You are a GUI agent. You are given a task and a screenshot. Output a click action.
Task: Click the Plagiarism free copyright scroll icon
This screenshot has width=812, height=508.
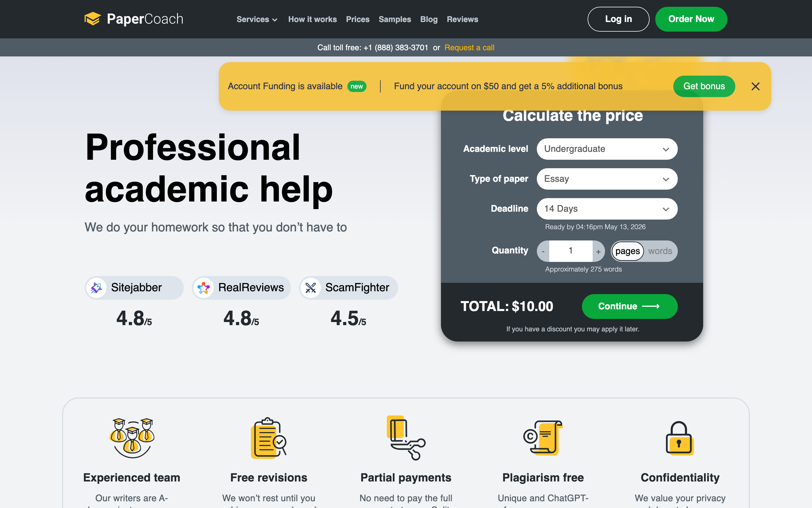tap(543, 438)
